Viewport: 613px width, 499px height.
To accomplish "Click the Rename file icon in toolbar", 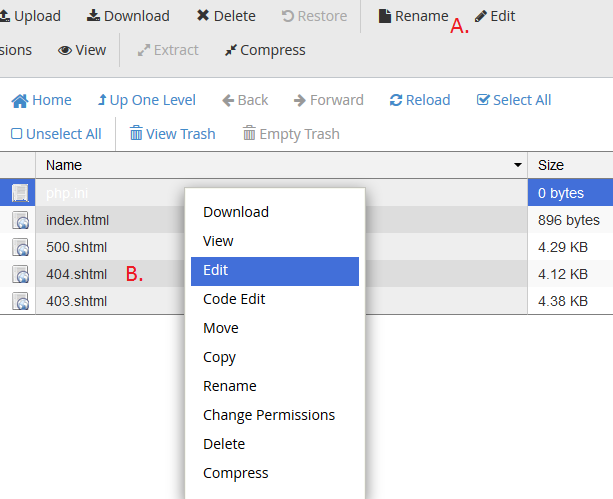I will [385, 16].
